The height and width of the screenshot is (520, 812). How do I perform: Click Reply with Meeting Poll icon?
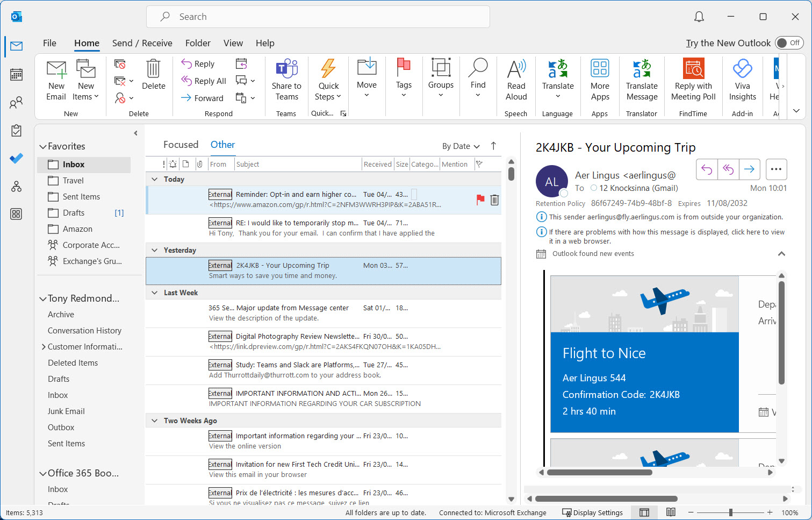click(x=693, y=69)
